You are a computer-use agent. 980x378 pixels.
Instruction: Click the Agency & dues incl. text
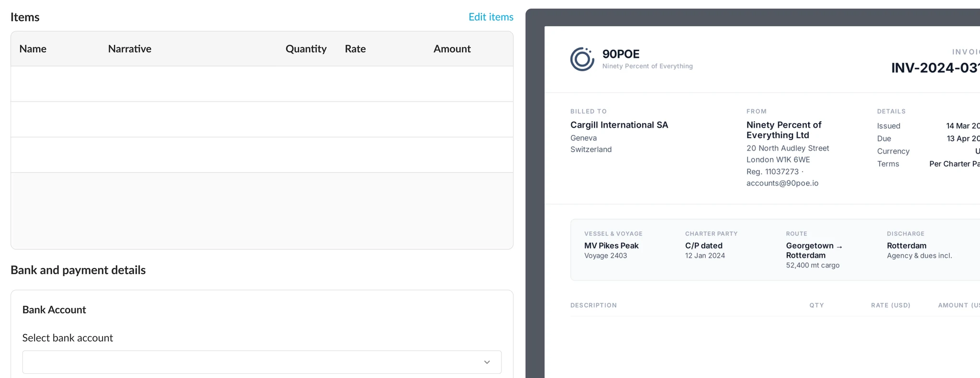click(x=919, y=256)
